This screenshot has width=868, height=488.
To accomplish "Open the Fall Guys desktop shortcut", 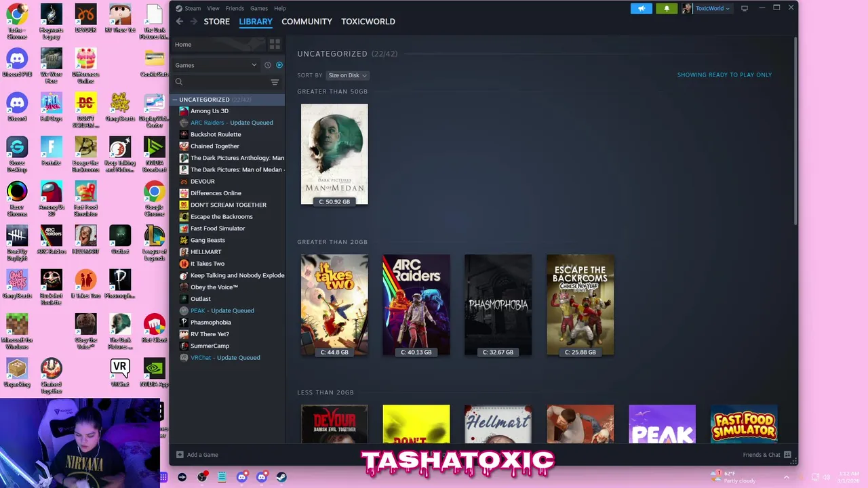I will [x=51, y=107].
